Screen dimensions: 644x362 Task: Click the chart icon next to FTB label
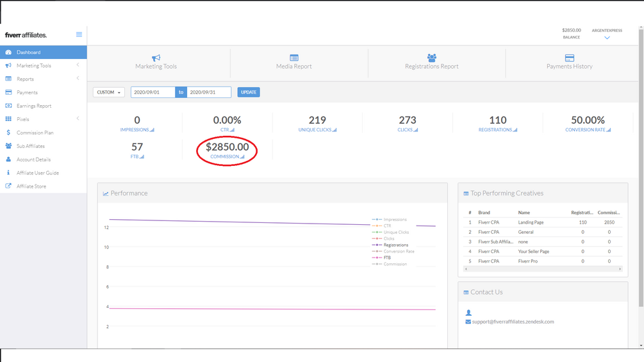click(x=142, y=156)
